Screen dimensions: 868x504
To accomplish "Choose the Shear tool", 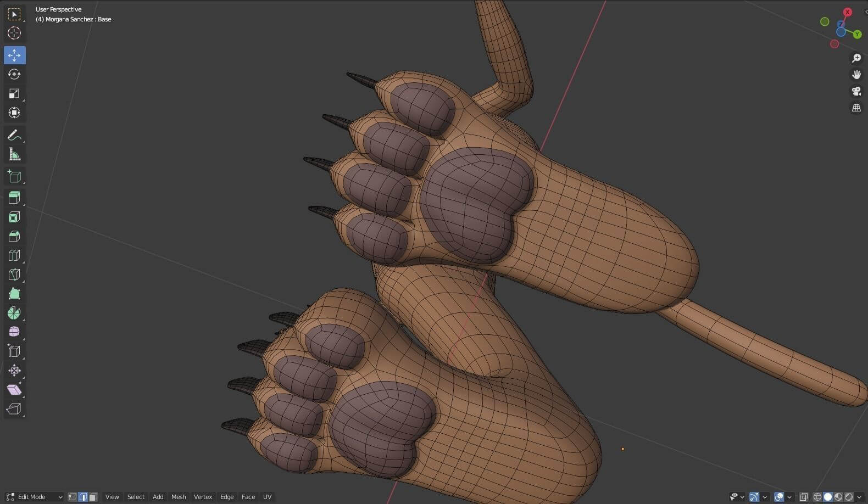I will 14,390.
